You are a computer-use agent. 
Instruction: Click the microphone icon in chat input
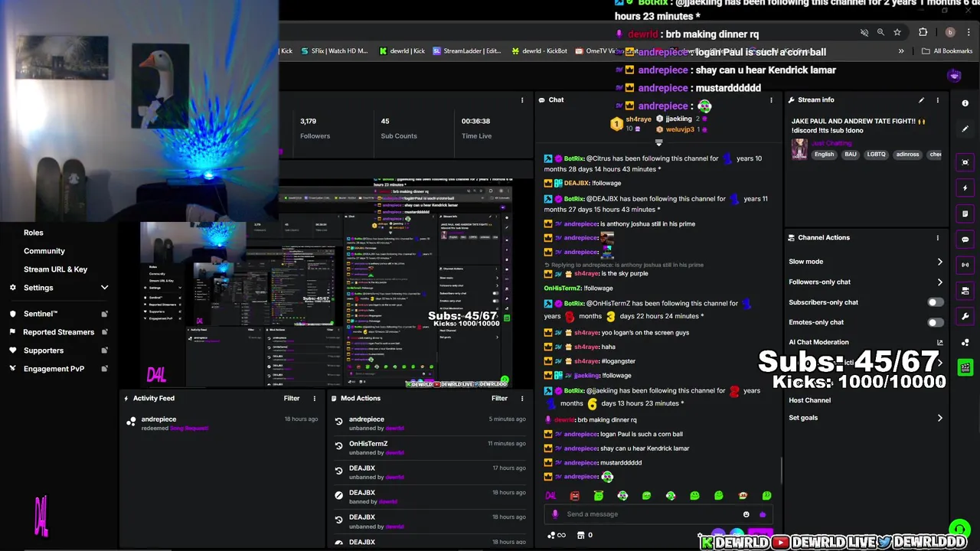(x=555, y=514)
